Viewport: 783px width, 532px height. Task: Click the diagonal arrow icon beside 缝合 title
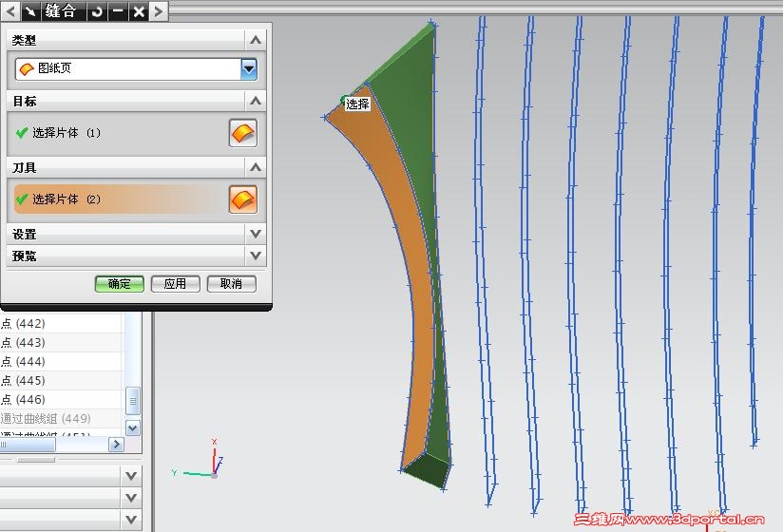31,11
